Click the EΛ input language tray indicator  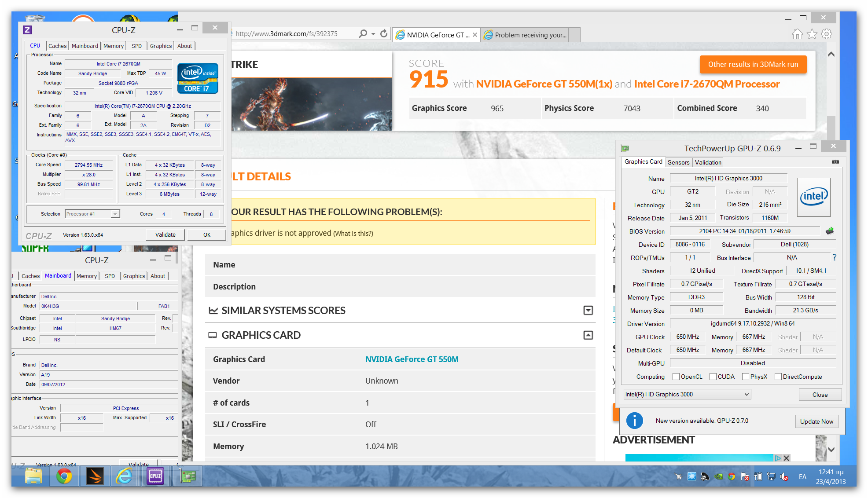click(802, 476)
